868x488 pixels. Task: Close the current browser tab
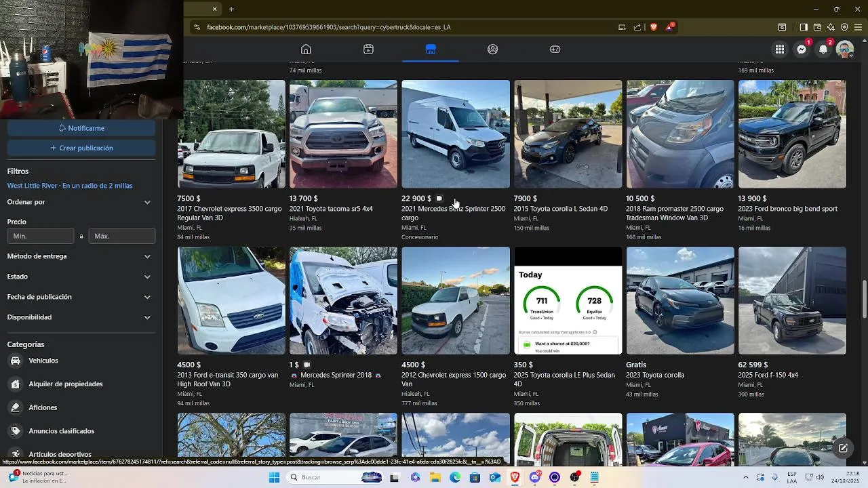214,9
